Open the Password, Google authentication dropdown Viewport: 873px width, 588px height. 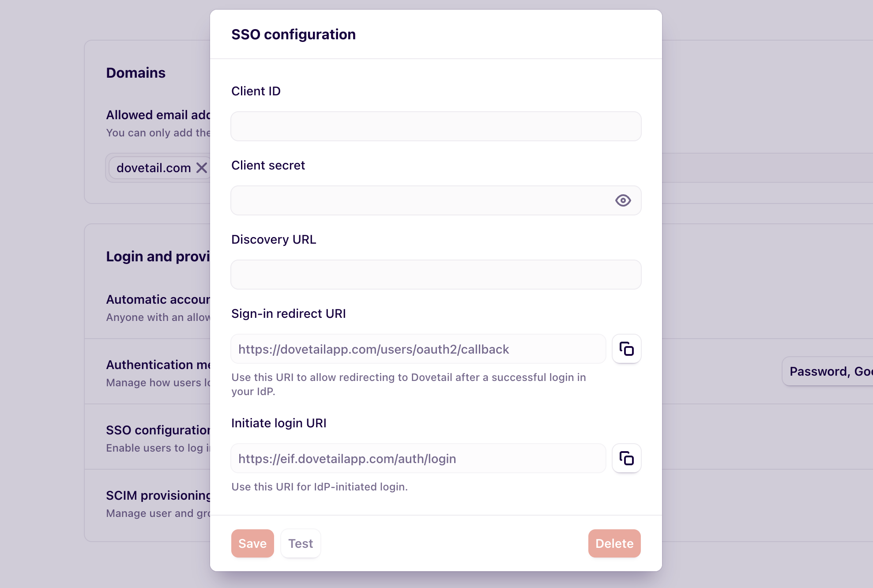click(828, 371)
